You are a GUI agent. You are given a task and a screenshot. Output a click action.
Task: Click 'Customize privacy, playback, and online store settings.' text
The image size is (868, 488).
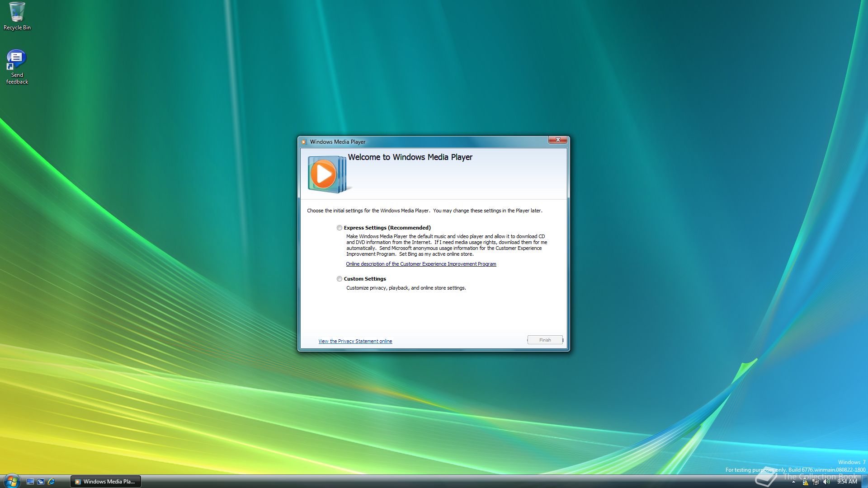click(x=406, y=288)
